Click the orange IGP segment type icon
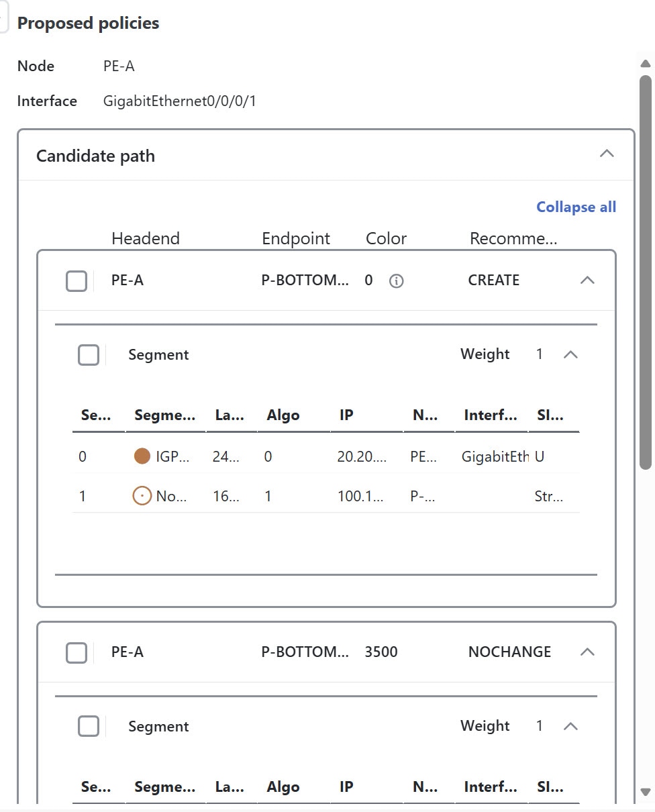 tap(142, 456)
